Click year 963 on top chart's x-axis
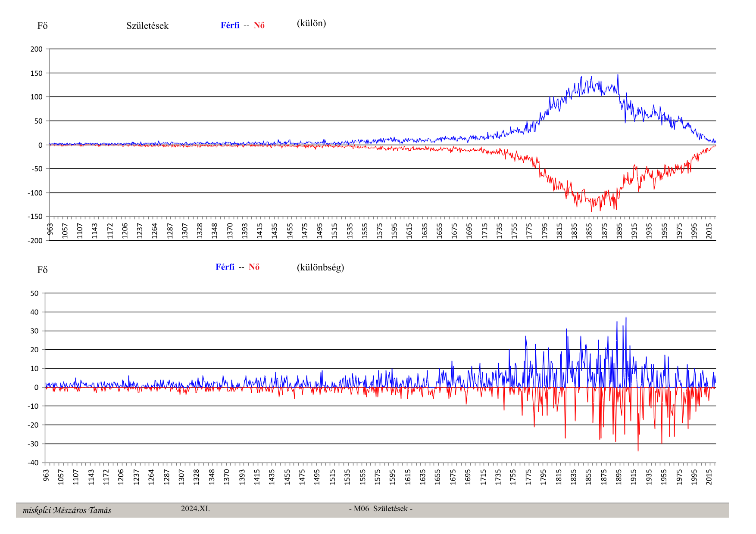The image size is (756, 534). click(50, 229)
